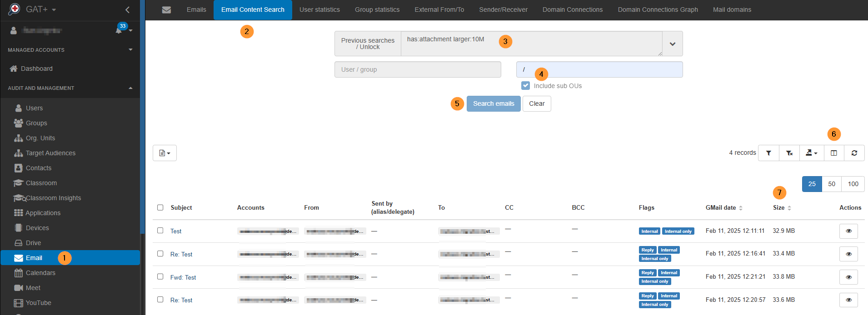Open the document actions dropdown above table
This screenshot has width=868, height=315.
click(x=165, y=153)
